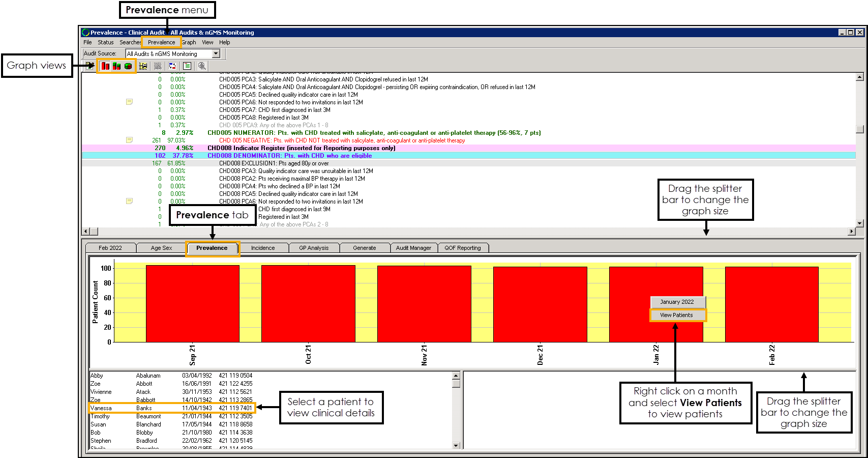868x458 pixels.
Task: Click the red Nov 21 bar in graph
Action: tap(424, 304)
